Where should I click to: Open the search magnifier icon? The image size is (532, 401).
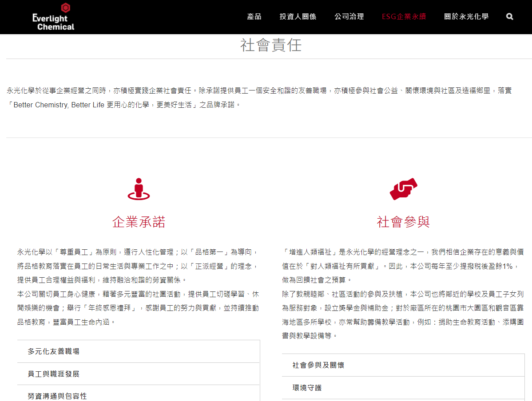[509, 16]
